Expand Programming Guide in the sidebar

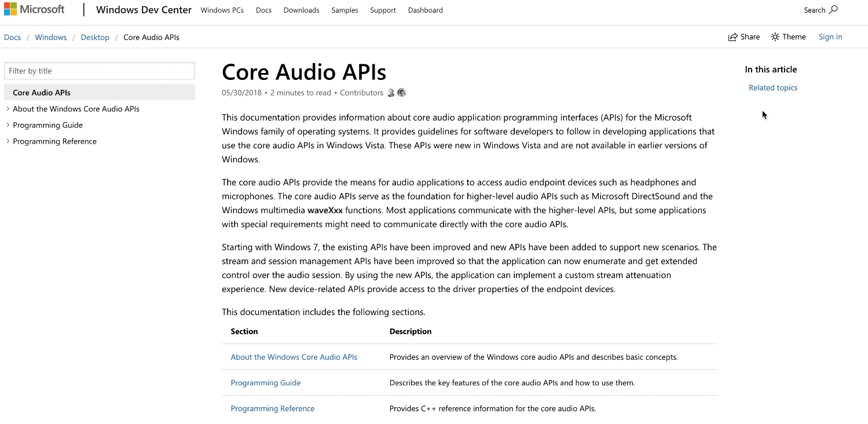tap(8, 125)
